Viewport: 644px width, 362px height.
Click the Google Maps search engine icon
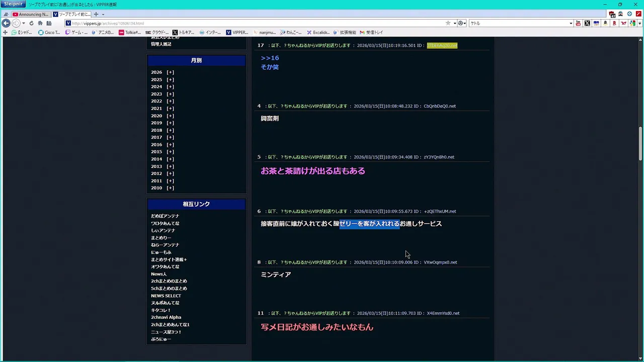click(x=632, y=23)
